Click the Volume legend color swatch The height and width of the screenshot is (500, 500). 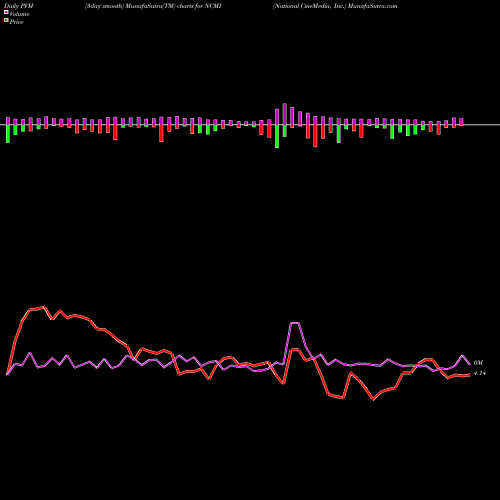pos(6,12)
